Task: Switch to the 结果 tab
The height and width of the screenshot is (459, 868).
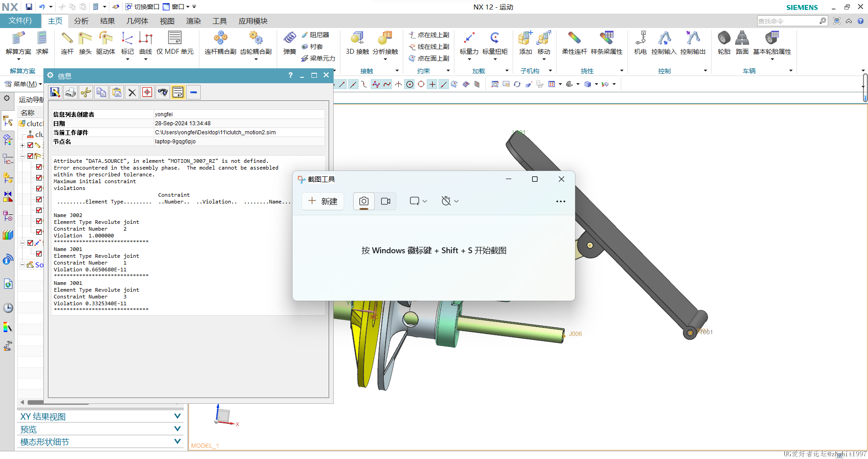Action: click(x=108, y=21)
